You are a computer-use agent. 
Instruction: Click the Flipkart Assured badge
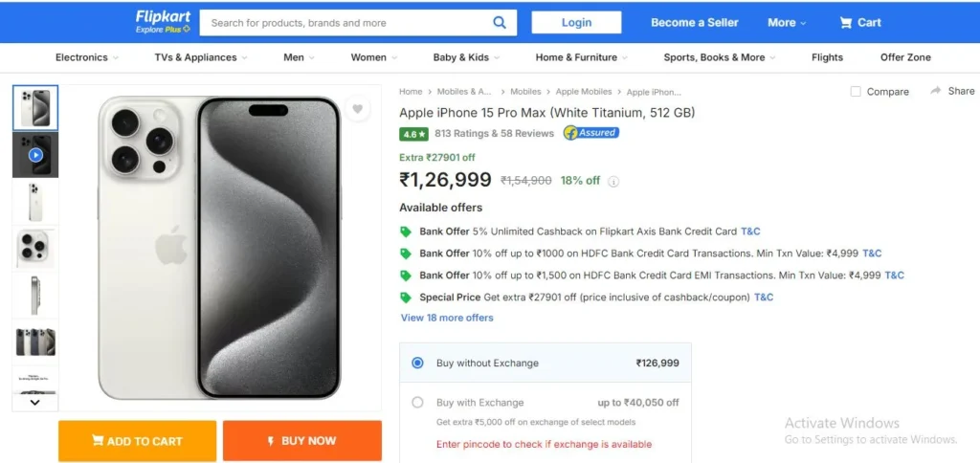click(591, 132)
